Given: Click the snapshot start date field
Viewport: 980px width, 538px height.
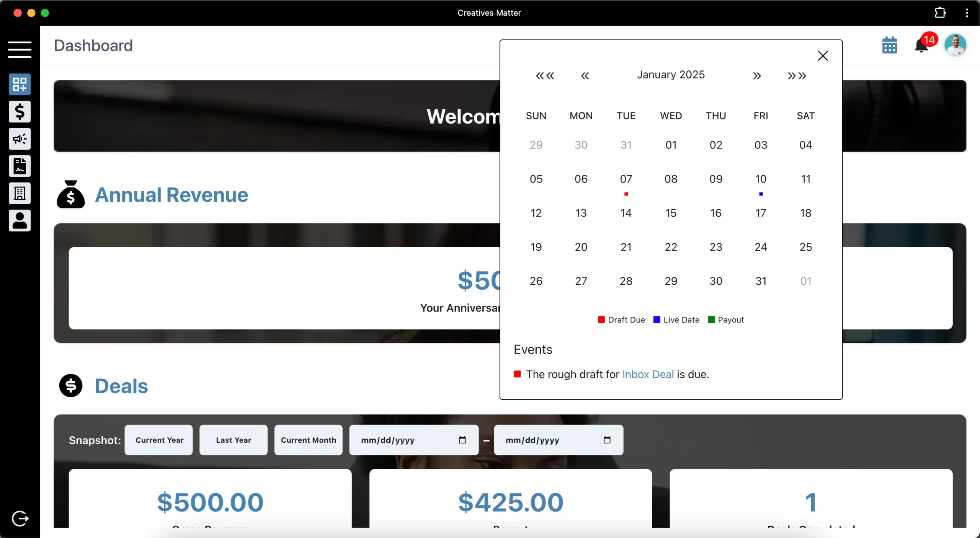Looking at the screenshot, I should pos(414,440).
